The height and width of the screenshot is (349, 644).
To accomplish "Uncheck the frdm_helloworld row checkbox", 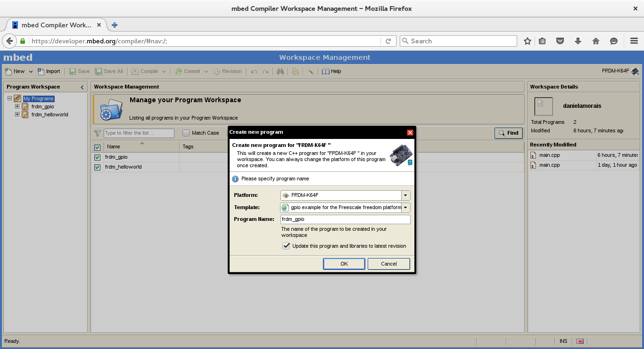I will click(x=98, y=167).
